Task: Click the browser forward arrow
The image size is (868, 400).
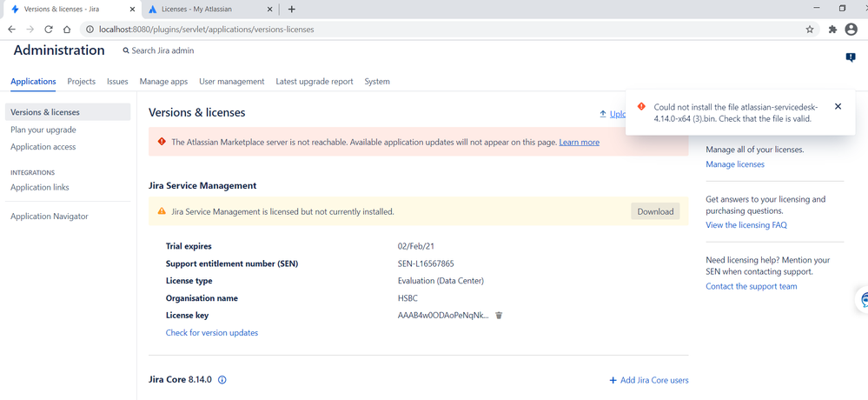Action: [x=30, y=30]
